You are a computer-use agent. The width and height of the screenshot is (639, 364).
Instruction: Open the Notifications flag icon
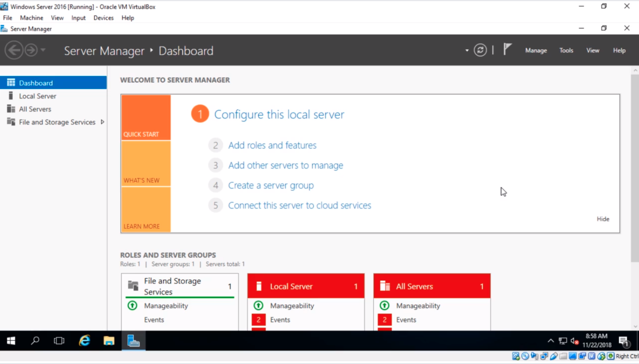pyautogui.click(x=508, y=49)
